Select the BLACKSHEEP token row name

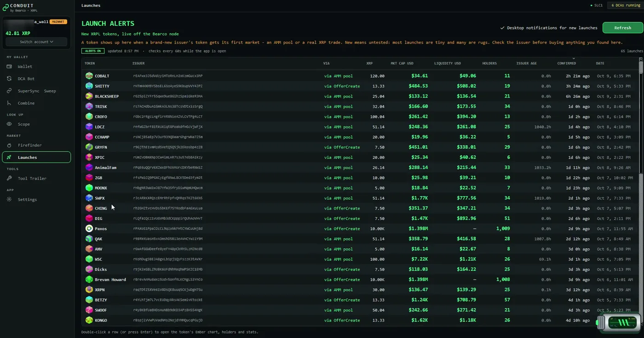[107, 96]
